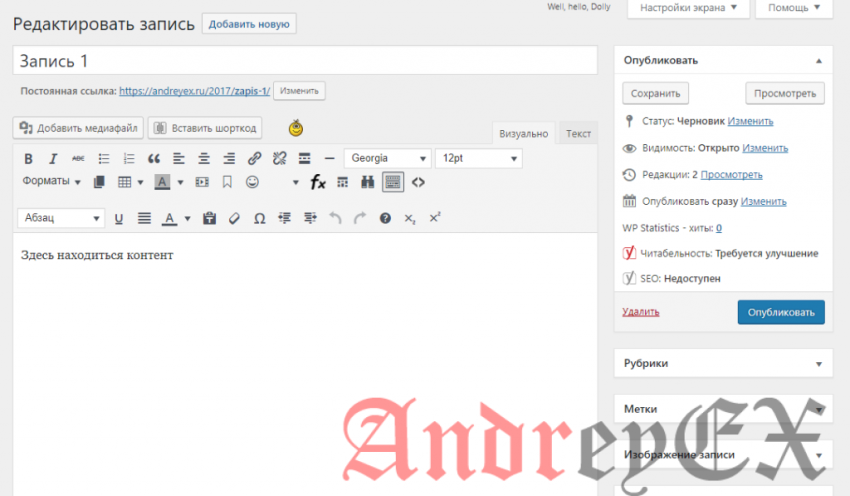Paste as text clipboard icon
Viewport: 850px width, 496px height.
coord(209,218)
